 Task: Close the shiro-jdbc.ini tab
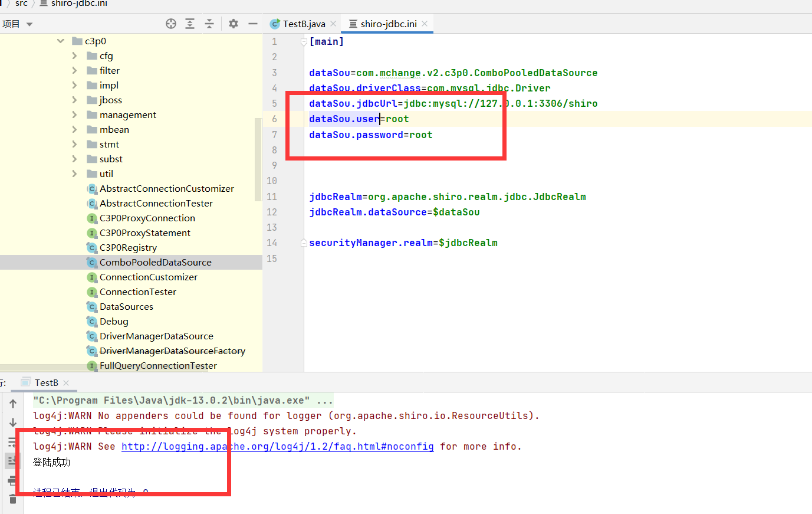coord(425,24)
